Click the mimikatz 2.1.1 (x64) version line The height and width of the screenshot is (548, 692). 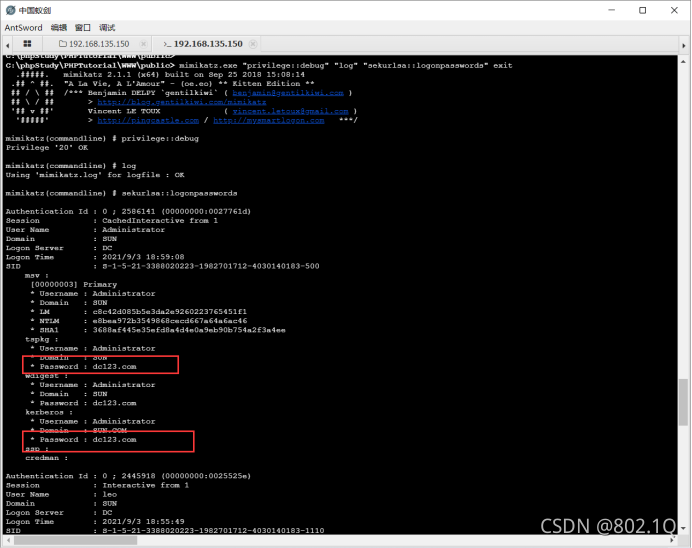184,75
